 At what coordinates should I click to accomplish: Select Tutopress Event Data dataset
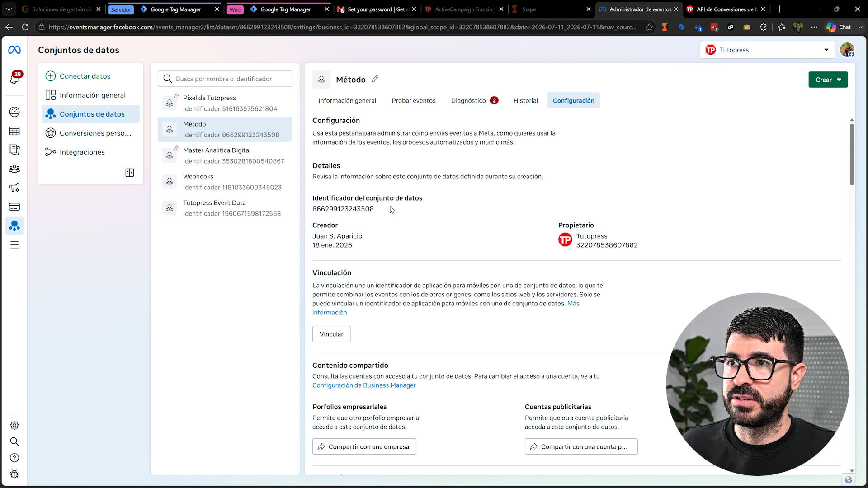(x=225, y=208)
